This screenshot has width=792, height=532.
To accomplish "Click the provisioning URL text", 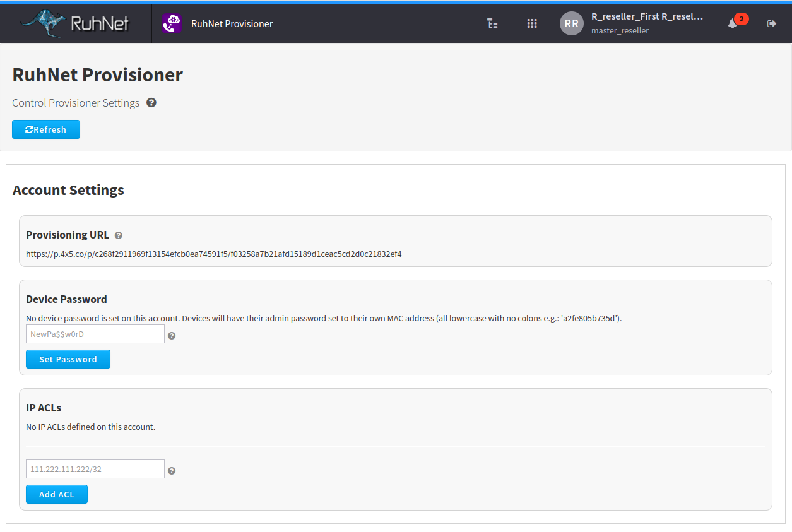I will 213,254.
